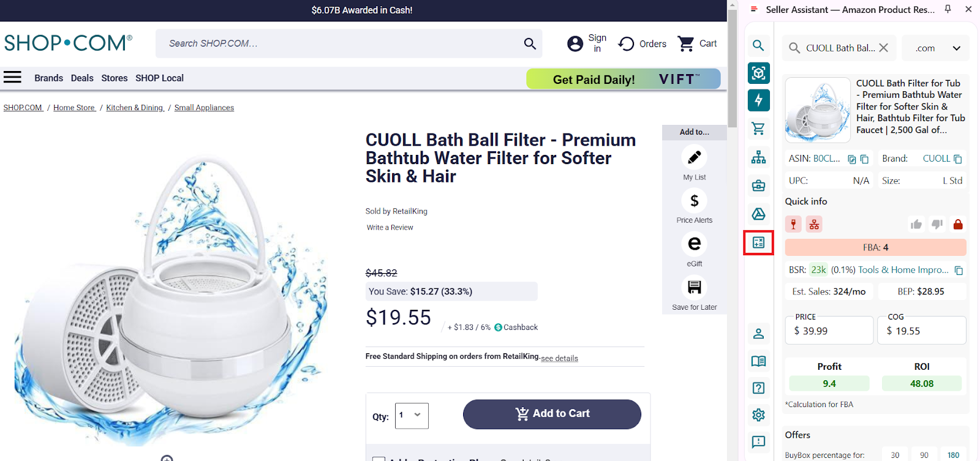Open the profit calculator panel in Seller Assistant
Viewport: 980px width, 461px height.
click(758, 242)
